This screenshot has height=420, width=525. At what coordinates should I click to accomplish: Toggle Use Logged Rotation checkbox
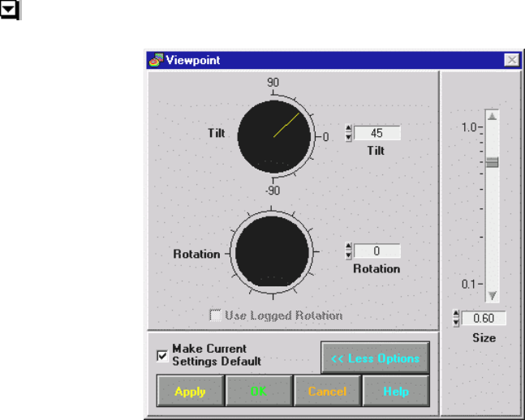(215, 315)
